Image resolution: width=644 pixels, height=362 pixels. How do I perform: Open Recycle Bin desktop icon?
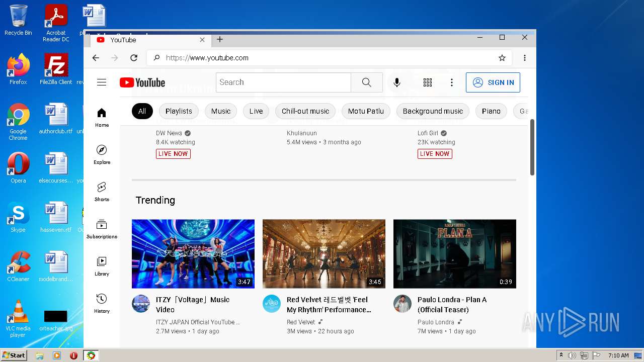point(18,20)
